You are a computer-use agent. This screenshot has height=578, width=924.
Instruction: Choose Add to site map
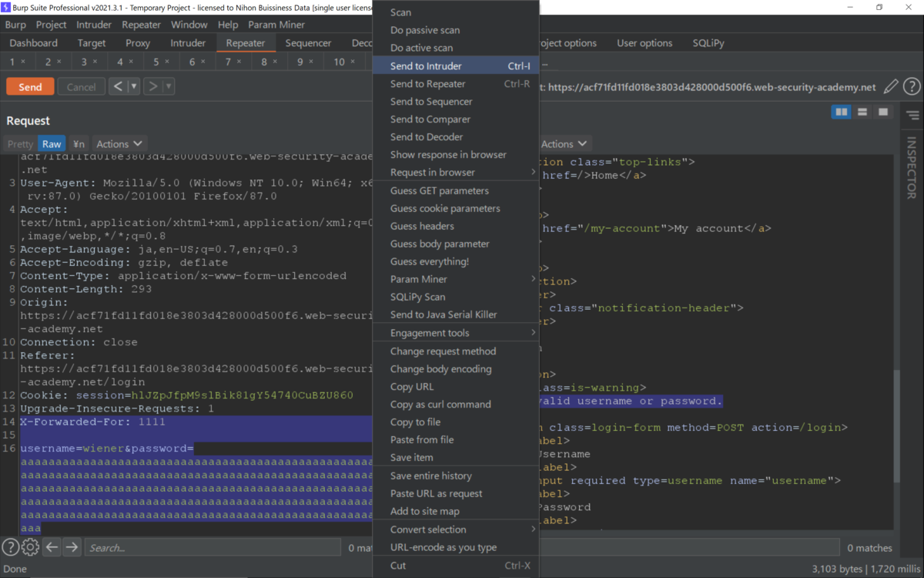tap(455, 512)
